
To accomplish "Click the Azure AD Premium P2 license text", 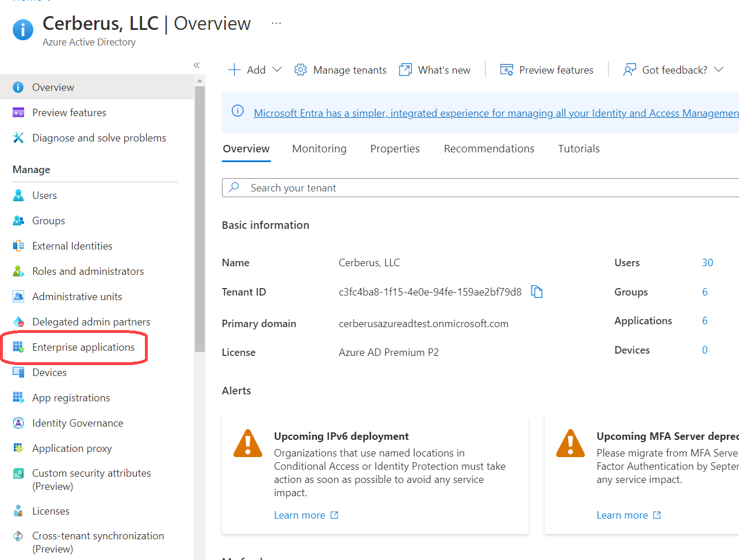I will pos(389,352).
